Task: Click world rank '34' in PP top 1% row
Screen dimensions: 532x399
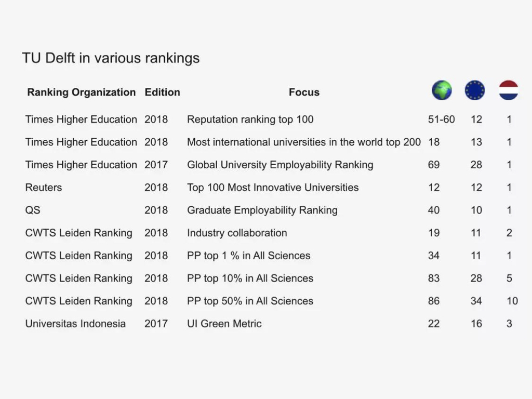Action: tap(434, 256)
